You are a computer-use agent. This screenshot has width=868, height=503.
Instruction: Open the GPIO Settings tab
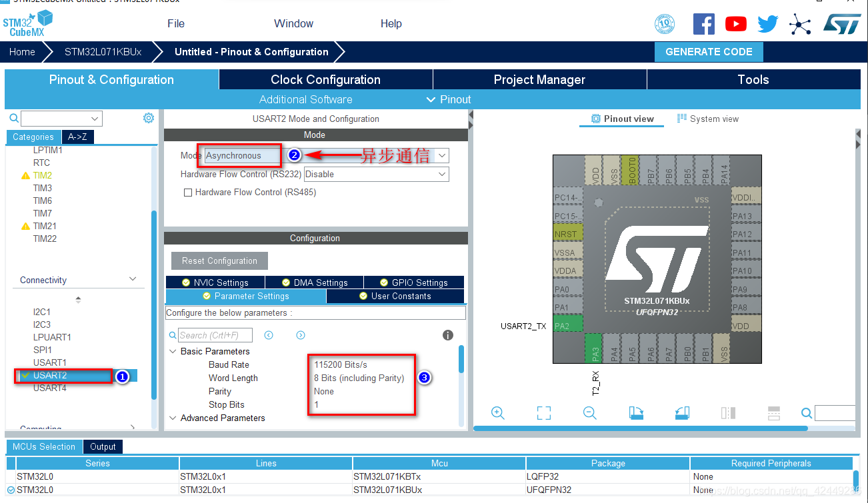click(414, 282)
